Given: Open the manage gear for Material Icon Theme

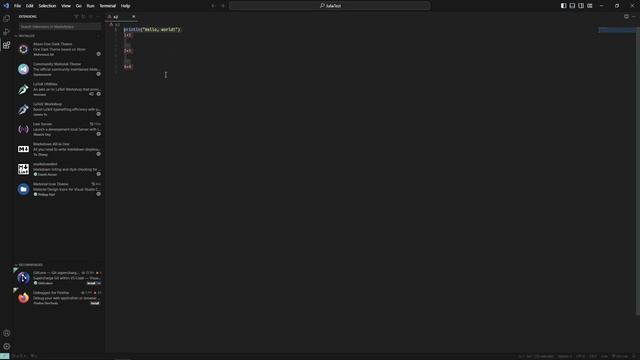Looking at the screenshot, I should tap(98, 194).
